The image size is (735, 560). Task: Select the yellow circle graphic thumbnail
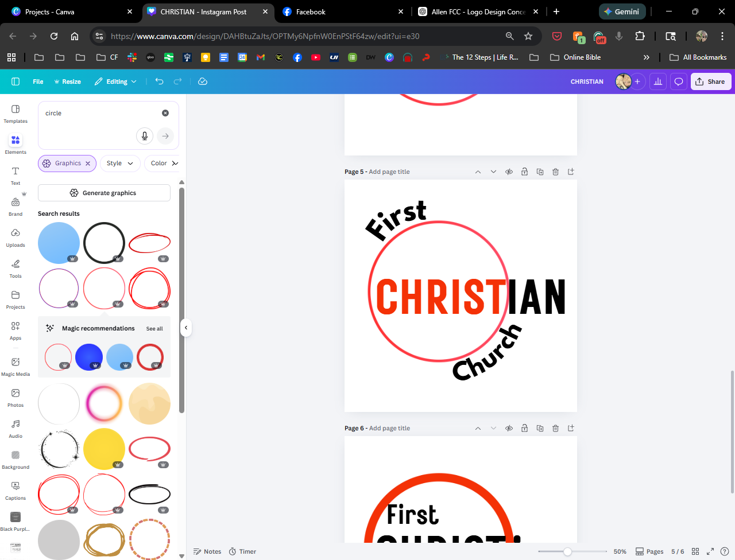(104, 449)
